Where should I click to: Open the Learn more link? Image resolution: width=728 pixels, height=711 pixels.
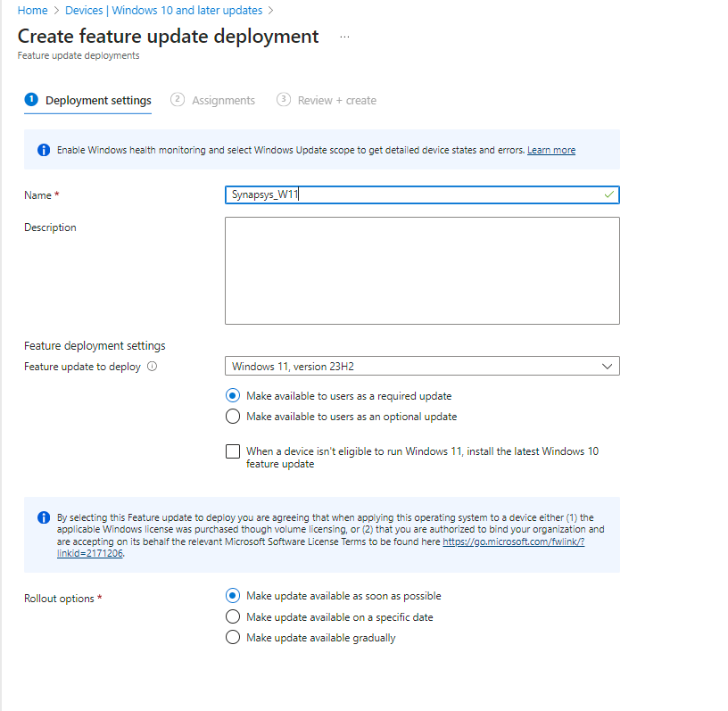pyautogui.click(x=550, y=150)
